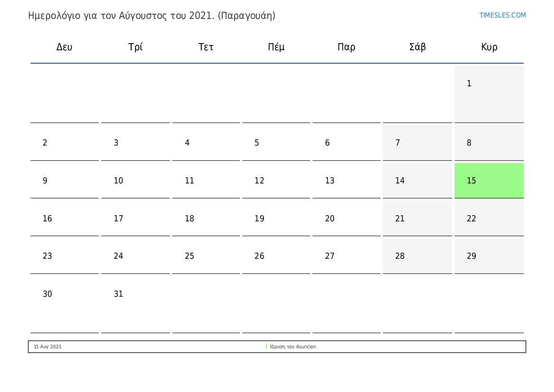Select Saturday day 21 cell
Image resolution: width=554 pixels, height=392 pixels.
click(417, 219)
